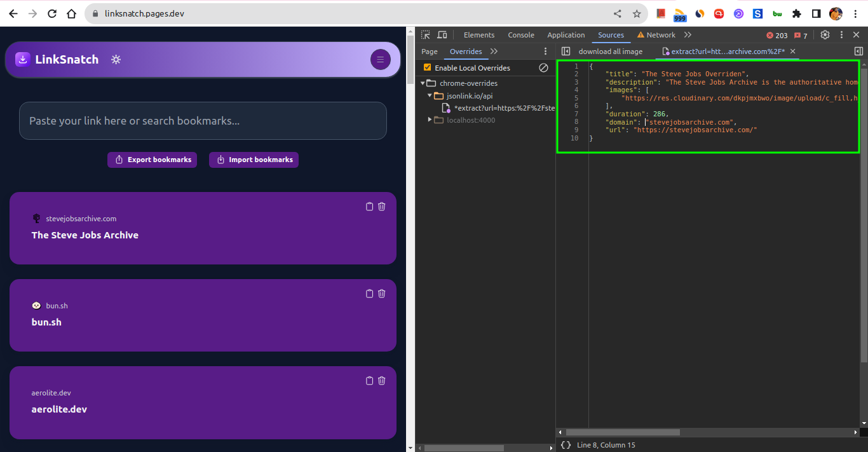Reload the current page
Screen dimensions: 868x452
[x=52, y=13]
